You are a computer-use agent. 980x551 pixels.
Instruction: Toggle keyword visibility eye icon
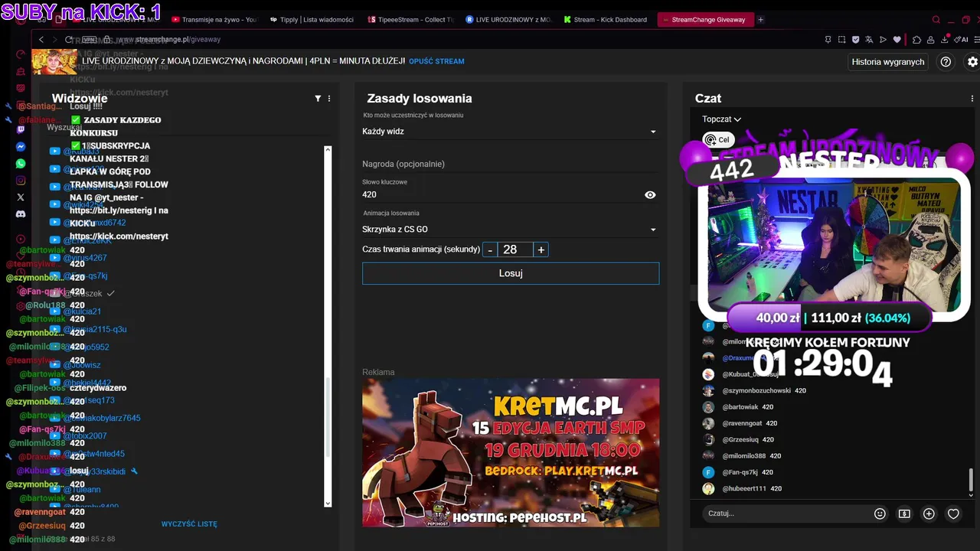coord(650,195)
